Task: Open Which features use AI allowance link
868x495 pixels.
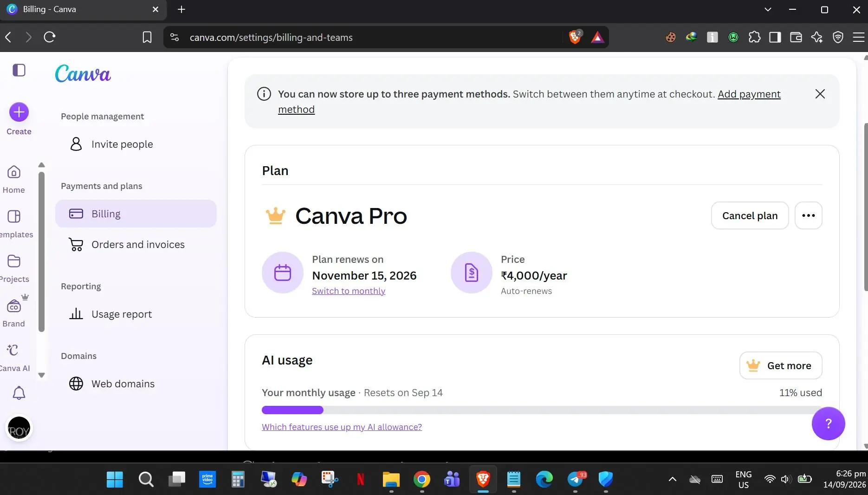Action: coord(342,427)
